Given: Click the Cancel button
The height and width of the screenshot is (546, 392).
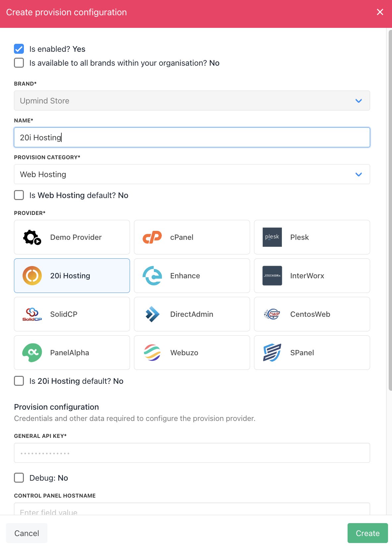Looking at the screenshot, I should coord(27,533).
